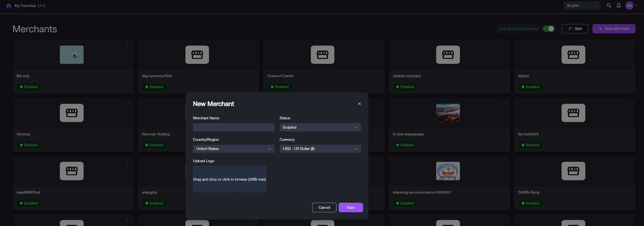The image size is (644, 226).
Task: Cancel the New Merchant dialog
Action: pos(324,207)
